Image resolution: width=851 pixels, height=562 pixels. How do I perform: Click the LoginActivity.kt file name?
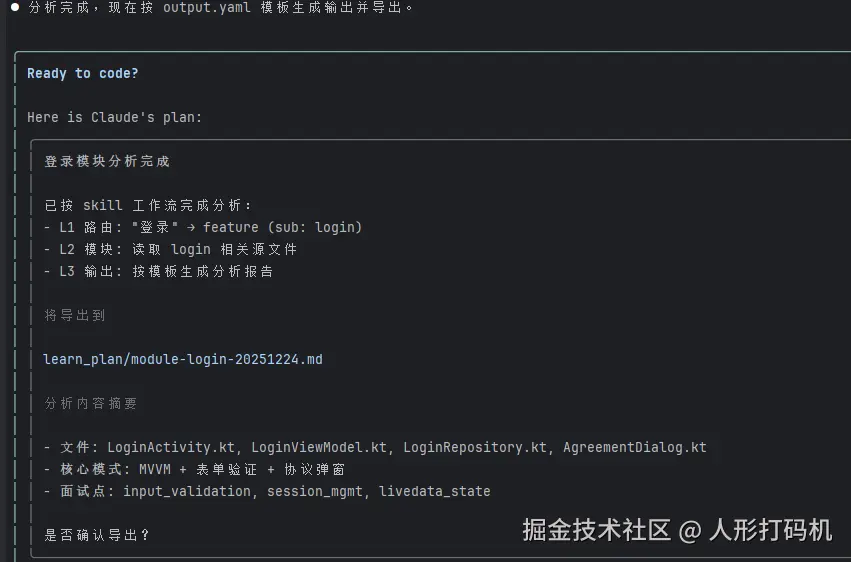tap(174, 447)
